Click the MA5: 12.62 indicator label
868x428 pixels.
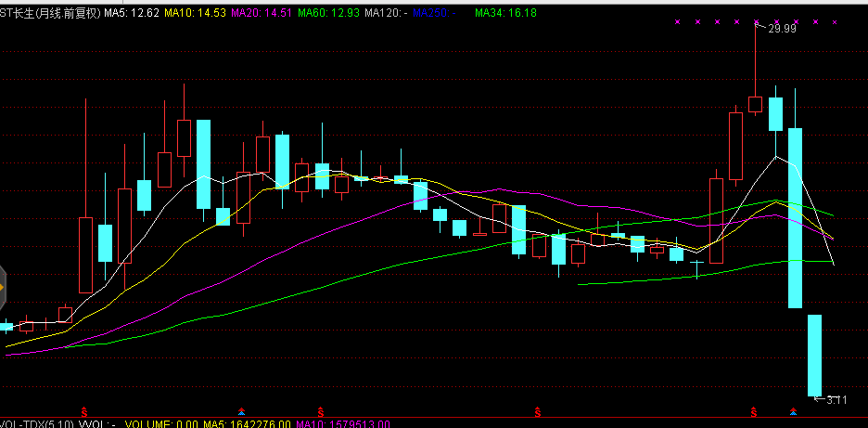[132, 14]
